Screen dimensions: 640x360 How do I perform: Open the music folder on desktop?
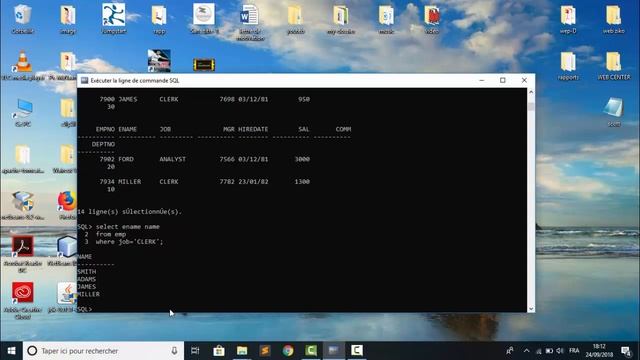pyautogui.click(x=386, y=15)
